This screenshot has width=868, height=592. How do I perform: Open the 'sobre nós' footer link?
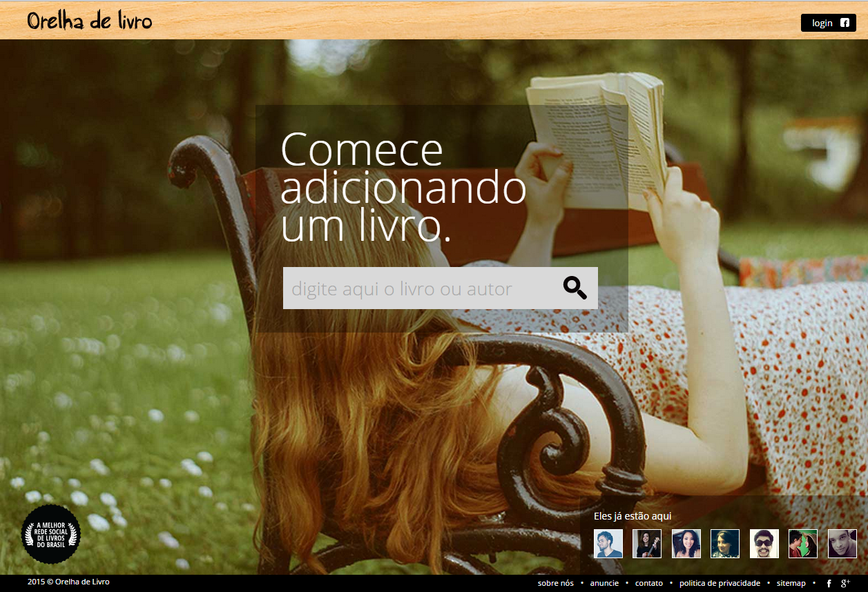555,584
